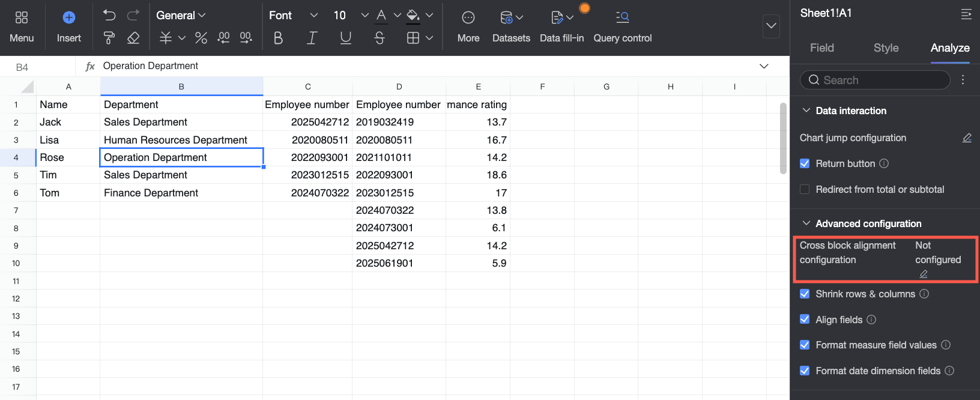980x400 pixels.
Task: Open the font size dropdown
Action: point(364,15)
